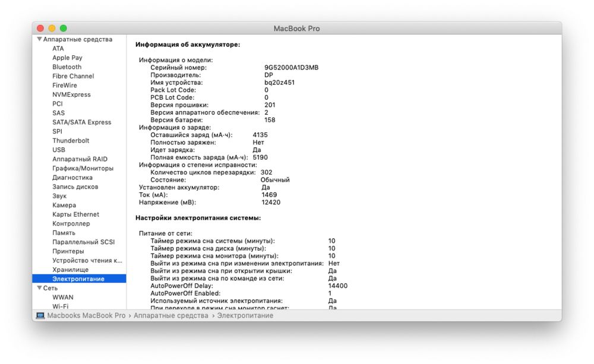Open Карты Ethernet entry

click(x=75, y=214)
